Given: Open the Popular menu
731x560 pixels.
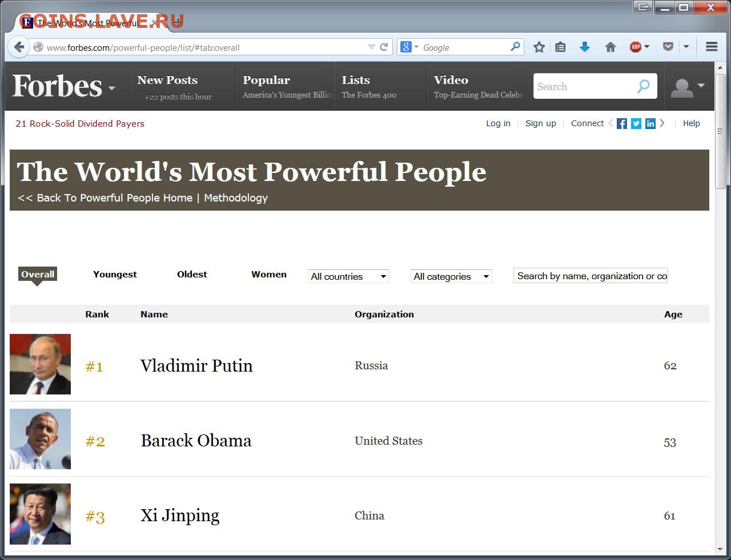Looking at the screenshot, I should coord(266,80).
